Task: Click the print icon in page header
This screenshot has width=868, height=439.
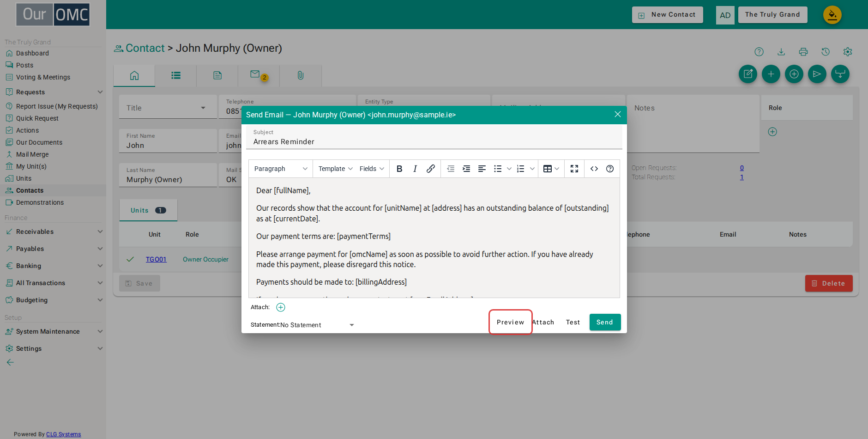Action: click(803, 52)
